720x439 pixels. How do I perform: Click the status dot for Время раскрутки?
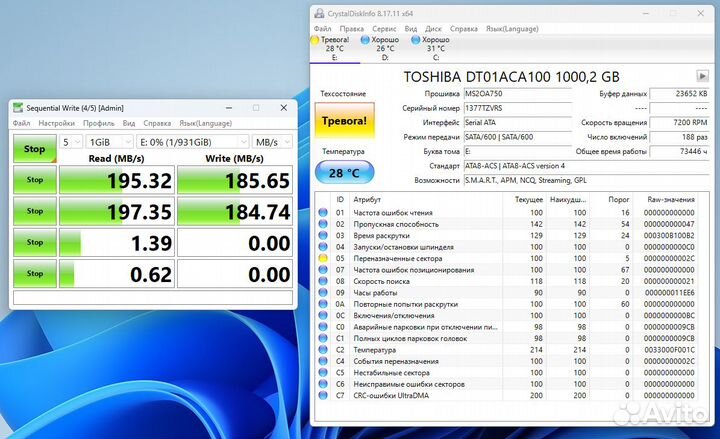[323, 236]
